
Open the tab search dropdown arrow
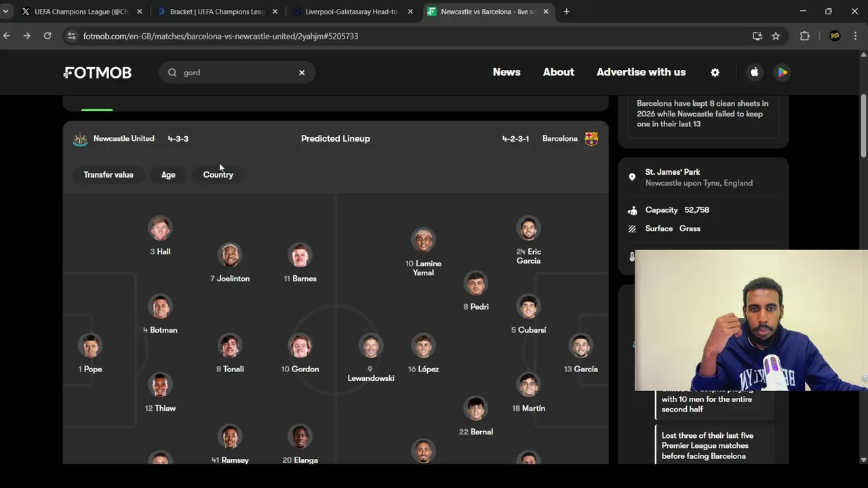5,12
